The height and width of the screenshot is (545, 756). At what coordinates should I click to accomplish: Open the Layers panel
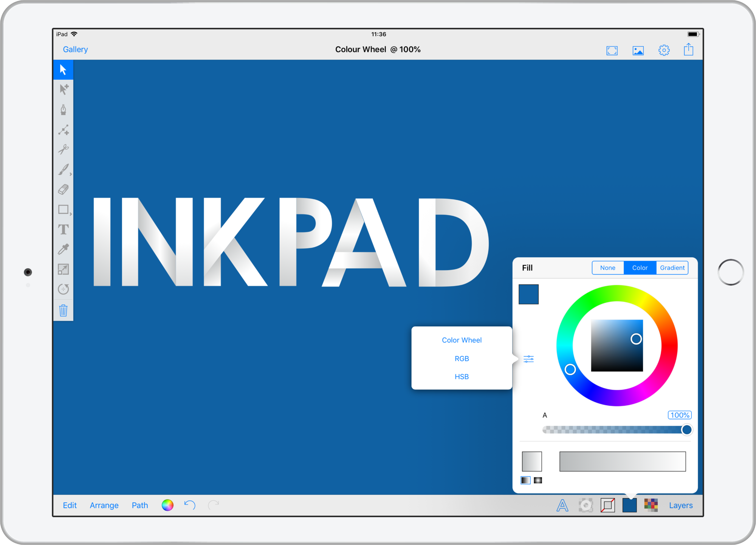click(681, 505)
